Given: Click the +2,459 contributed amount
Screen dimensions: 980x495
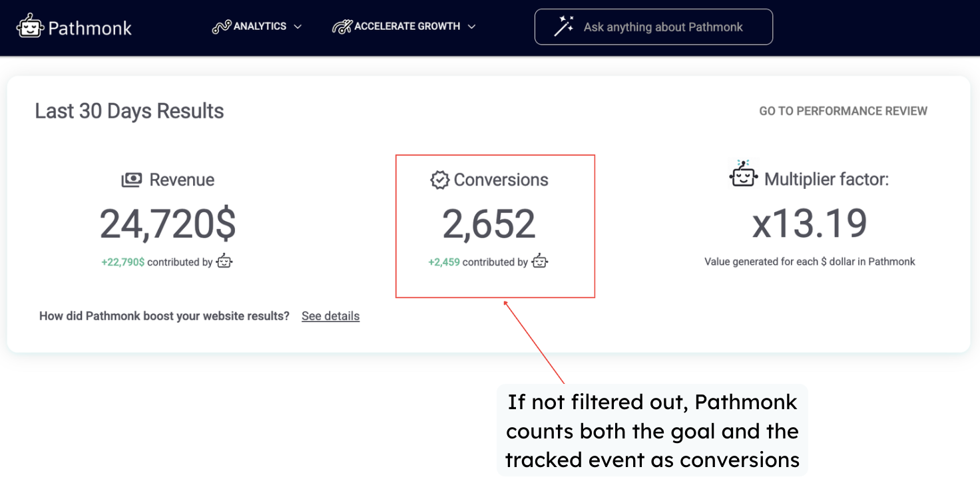Looking at the screenshot, I should (x=444, y=262).
